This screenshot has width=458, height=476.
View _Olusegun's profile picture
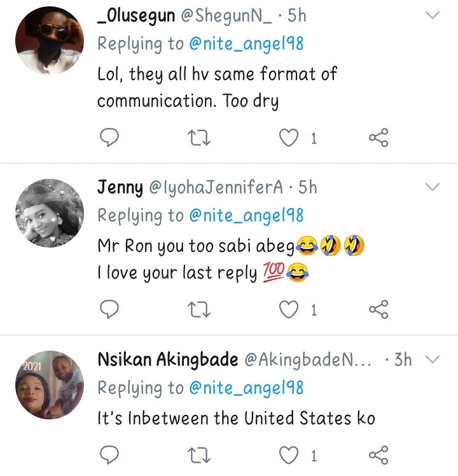(x=50, y=41)
